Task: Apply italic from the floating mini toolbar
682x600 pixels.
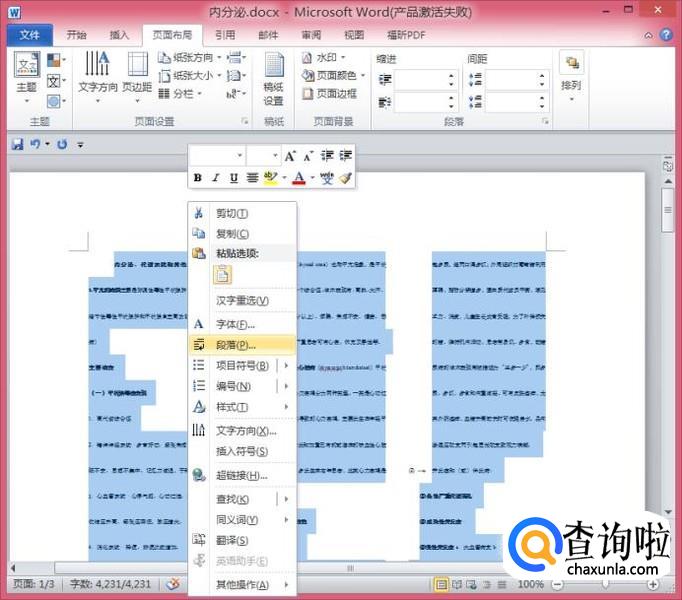Action: (216, 178)
